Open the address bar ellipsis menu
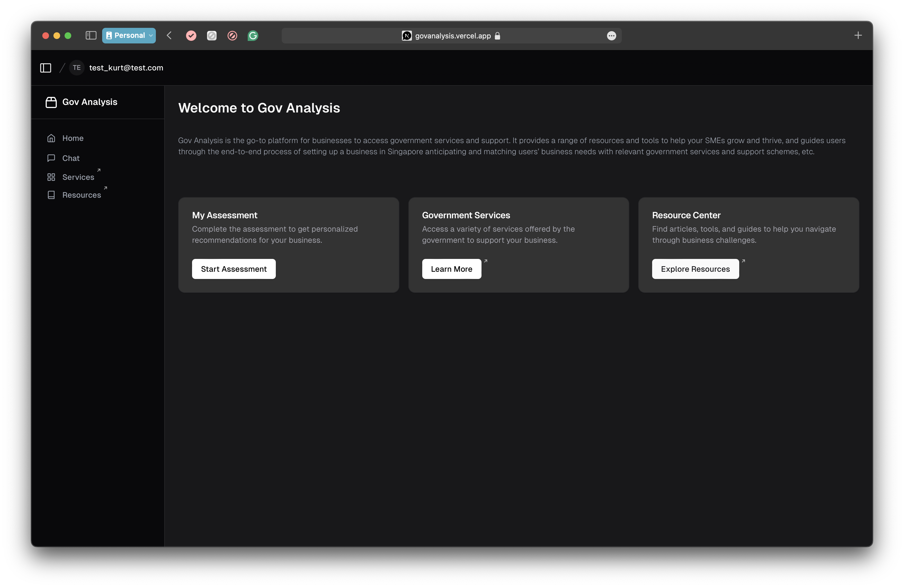 611,36
